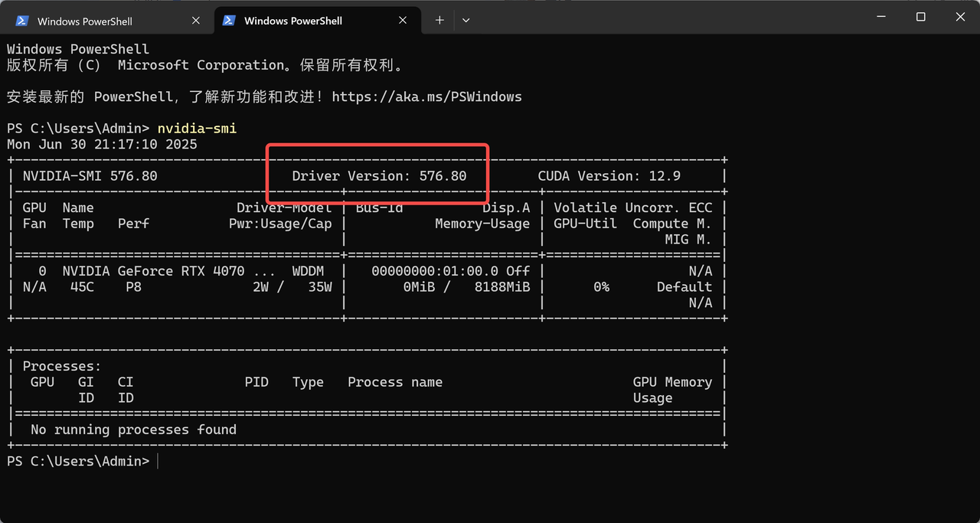Click the Process name column header
The image size is (980, 523).
coord(395,382)
